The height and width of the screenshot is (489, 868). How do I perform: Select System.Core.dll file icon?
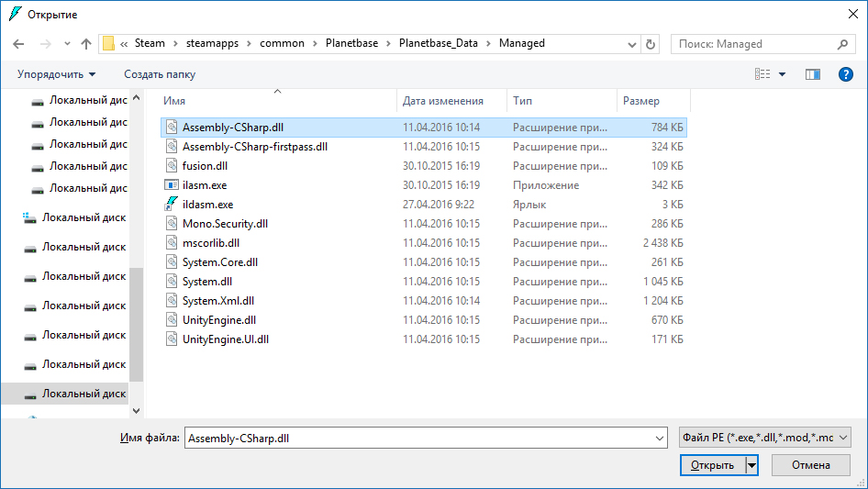(x=172, y=262)
